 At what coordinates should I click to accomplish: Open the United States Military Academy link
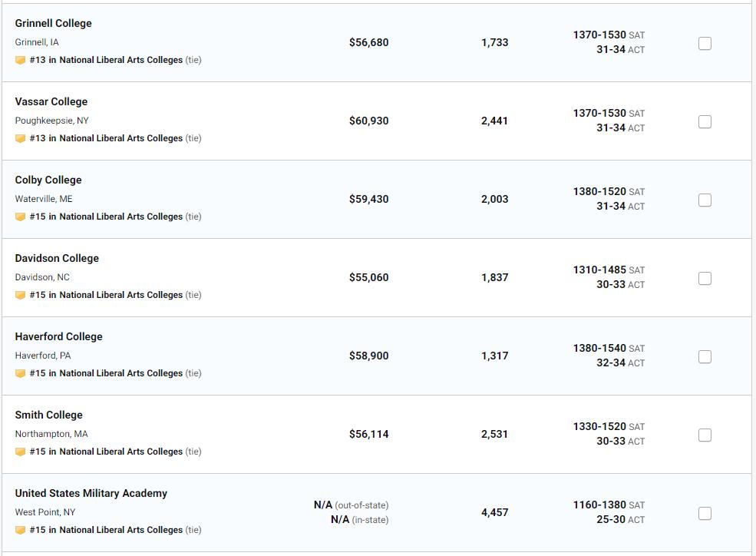pyautogui.click(x=91, y=493)
